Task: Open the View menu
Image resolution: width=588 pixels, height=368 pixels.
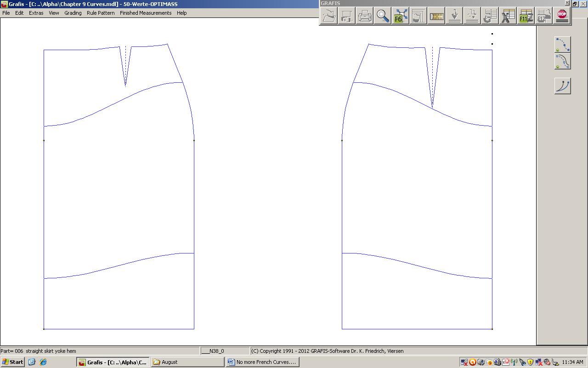Action: [54, 13]
